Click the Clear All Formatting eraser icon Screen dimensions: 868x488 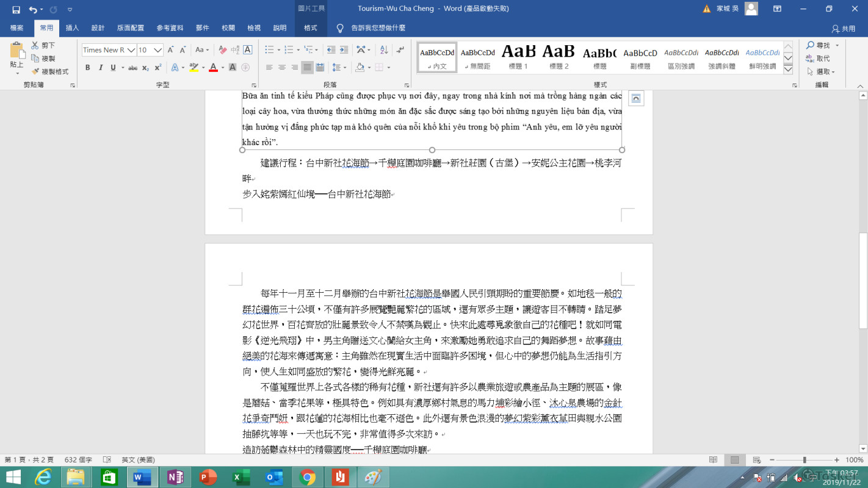(x=223, y=50)
